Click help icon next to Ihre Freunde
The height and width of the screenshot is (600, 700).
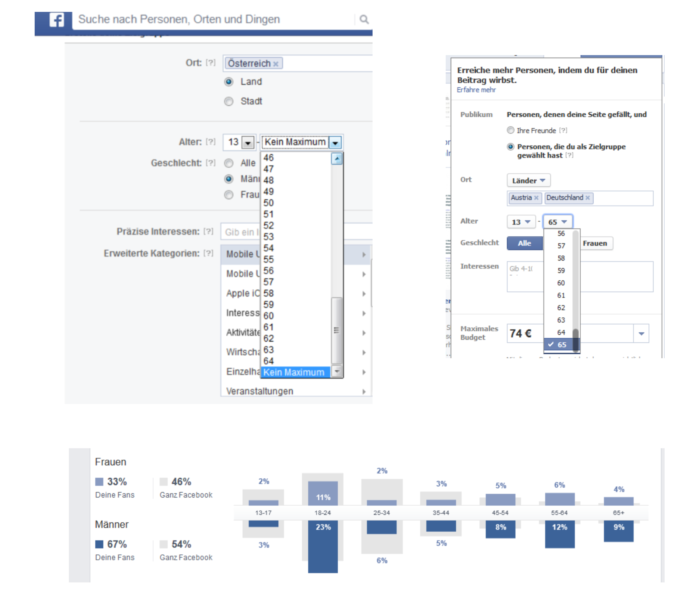pyautogui.click(x=563, y=130)
